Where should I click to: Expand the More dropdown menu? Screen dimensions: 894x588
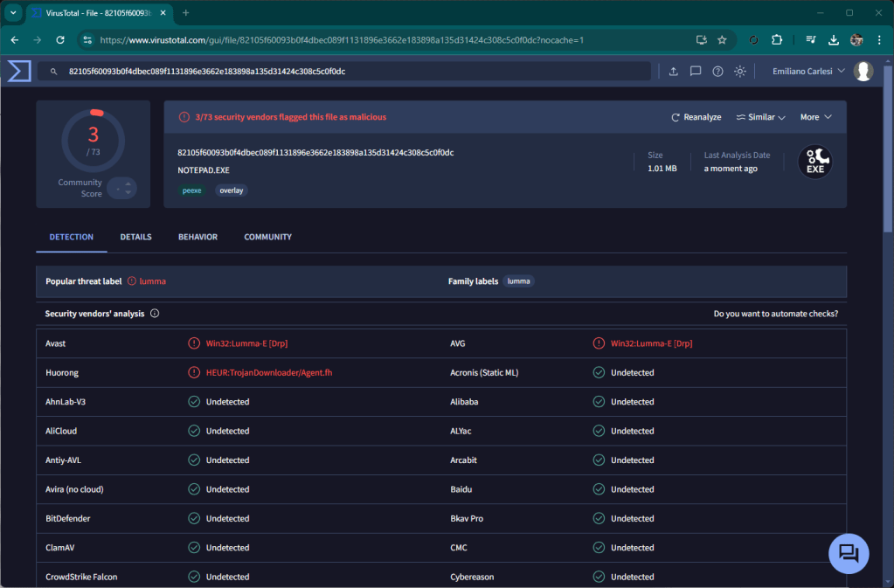tap(815, 117)
